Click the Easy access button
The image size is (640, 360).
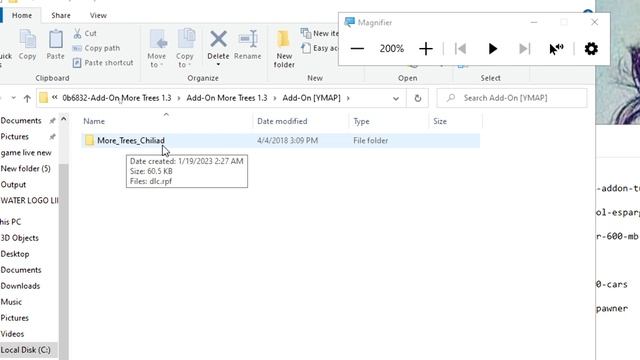320,48
